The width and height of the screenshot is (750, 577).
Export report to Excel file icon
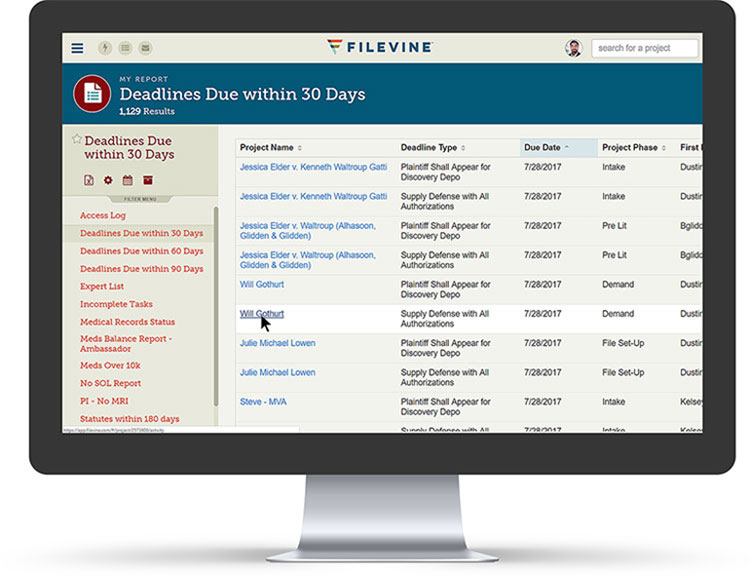point(89,180)
